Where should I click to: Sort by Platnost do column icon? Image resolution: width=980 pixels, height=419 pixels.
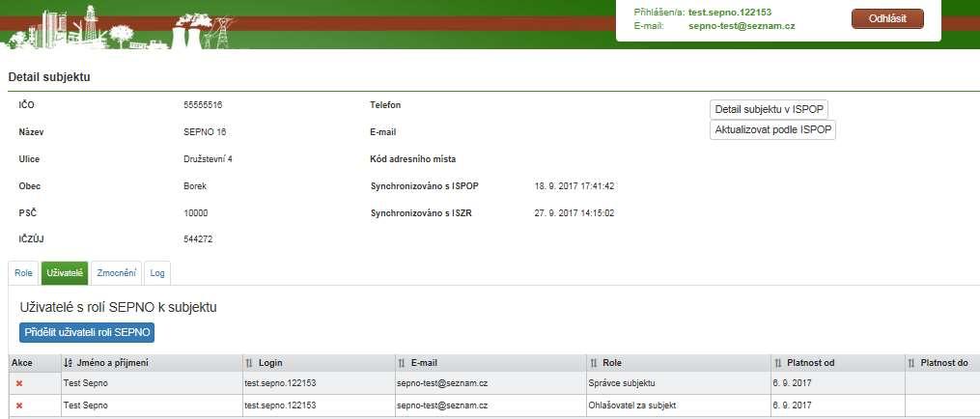911,363
